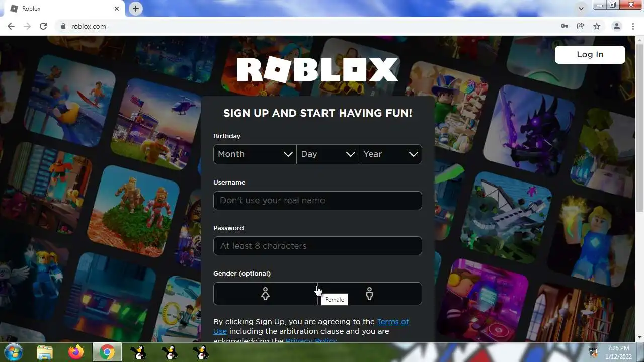This screenshot has height=362, width=644.
Task: Switch to the Roblox browser tab
Action: coord(63,9)
